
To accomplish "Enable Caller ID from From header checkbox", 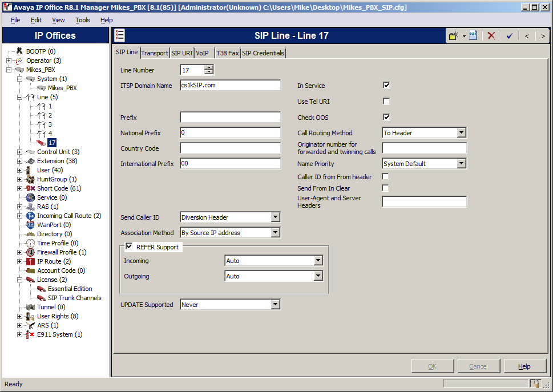I will point(386,177).
